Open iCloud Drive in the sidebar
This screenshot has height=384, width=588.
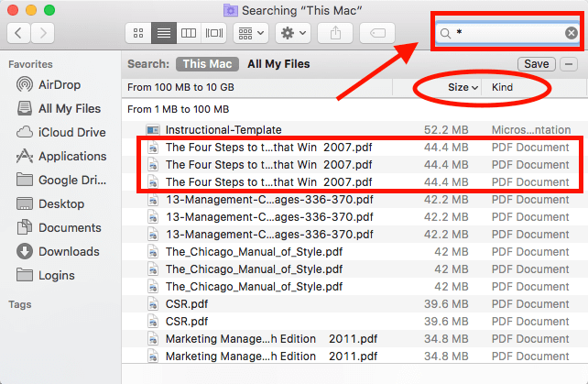pos(61,132)
